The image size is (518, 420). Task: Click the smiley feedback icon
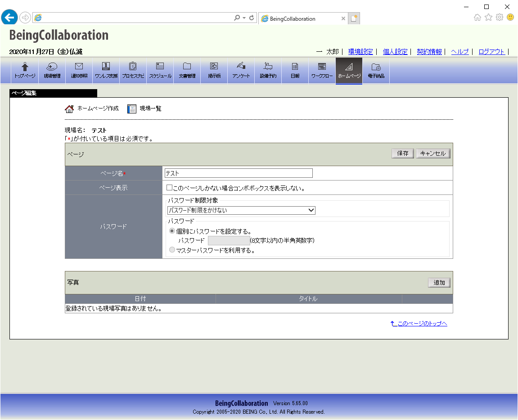pos(510,17)
